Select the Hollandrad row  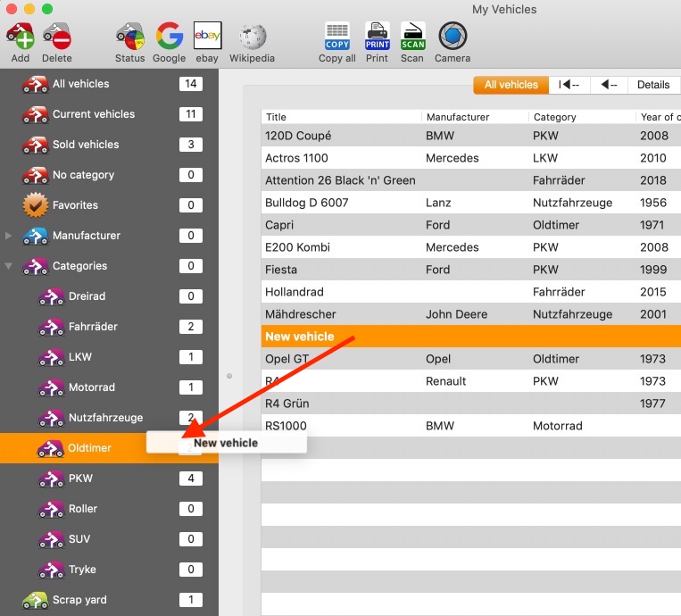click(x=471, y=292)
